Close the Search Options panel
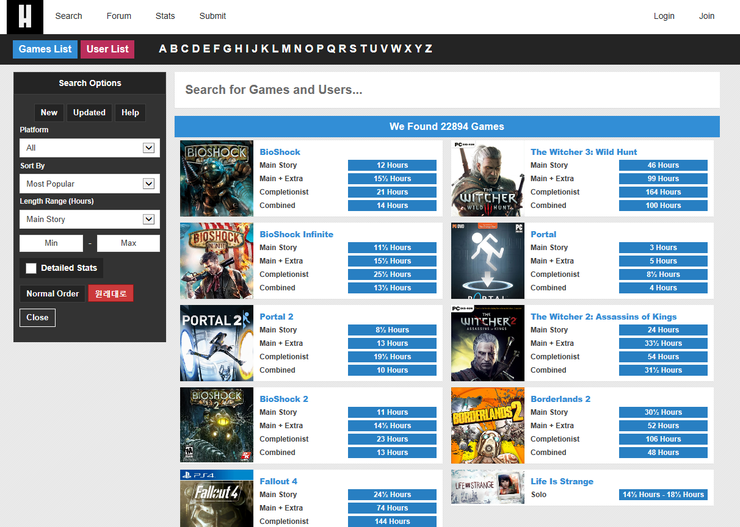Image resolution: width=740 pixels, height=527 pixels. tap(37, 318)
